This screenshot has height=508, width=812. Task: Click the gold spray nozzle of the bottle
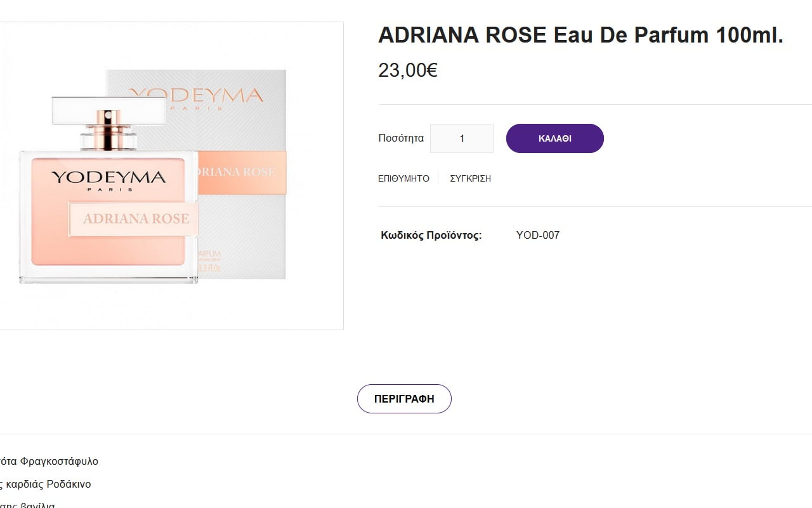click(x=109, y=129)
